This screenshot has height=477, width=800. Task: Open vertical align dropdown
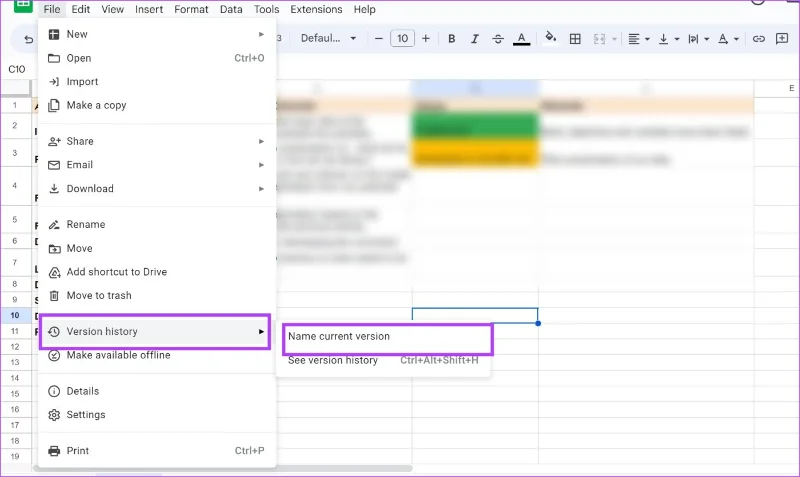[669, 39]
